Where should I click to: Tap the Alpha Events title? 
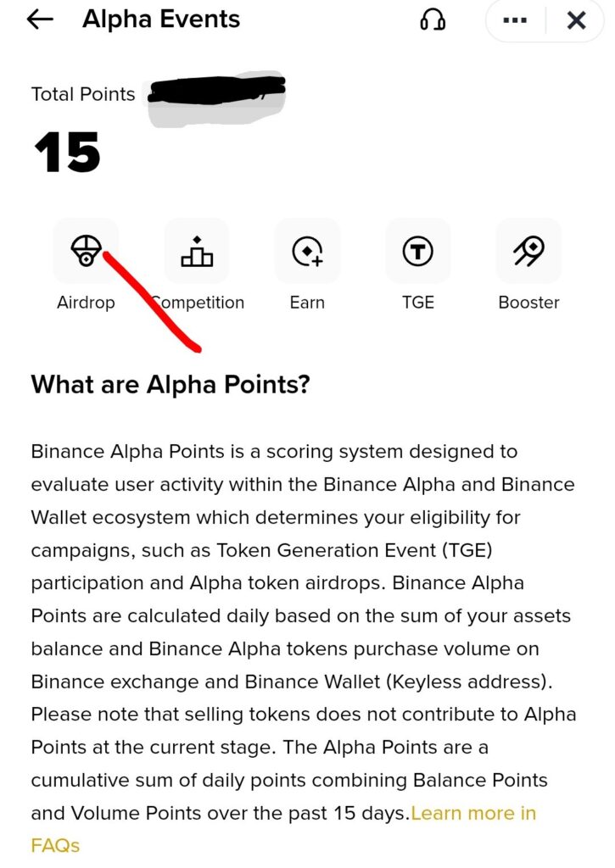coord(160,19)
